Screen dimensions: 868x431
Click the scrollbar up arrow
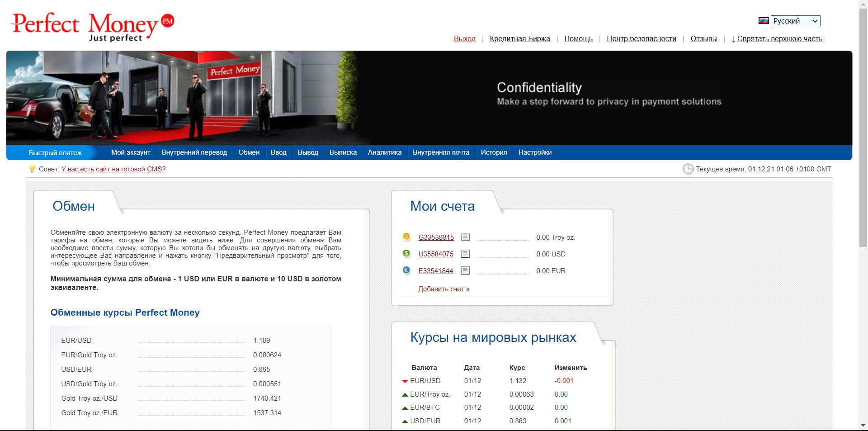(863, 4)
